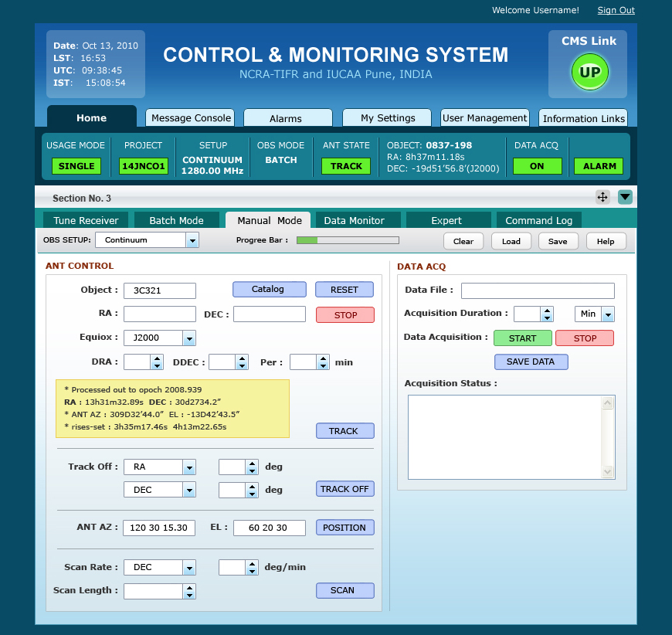Adjust the Track Off RA degrees spinner
Screen dimensions: 672x635
click(252, 467)
